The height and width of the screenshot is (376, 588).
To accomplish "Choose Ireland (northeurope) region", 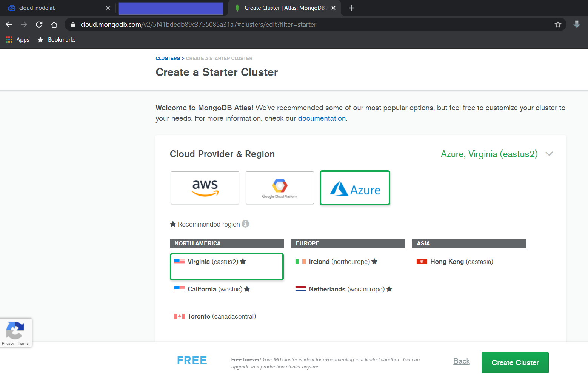I will (336, 262).
